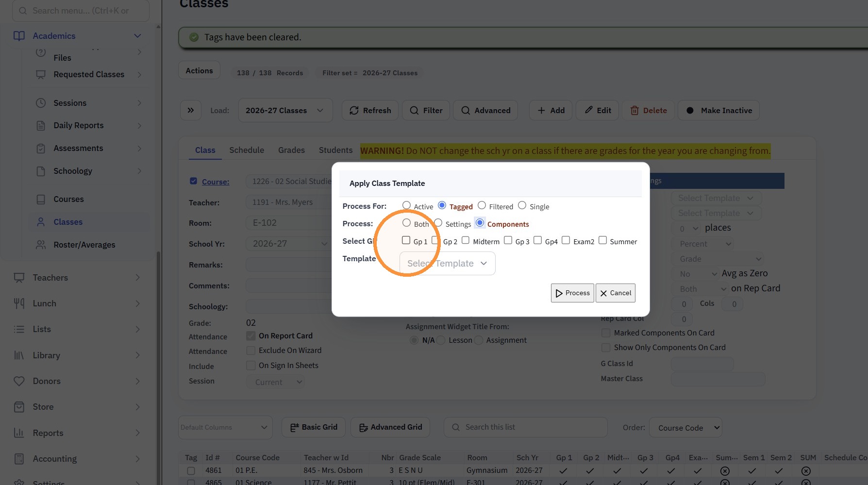
Task: Click the Library books icon
Action: point(19,355)
